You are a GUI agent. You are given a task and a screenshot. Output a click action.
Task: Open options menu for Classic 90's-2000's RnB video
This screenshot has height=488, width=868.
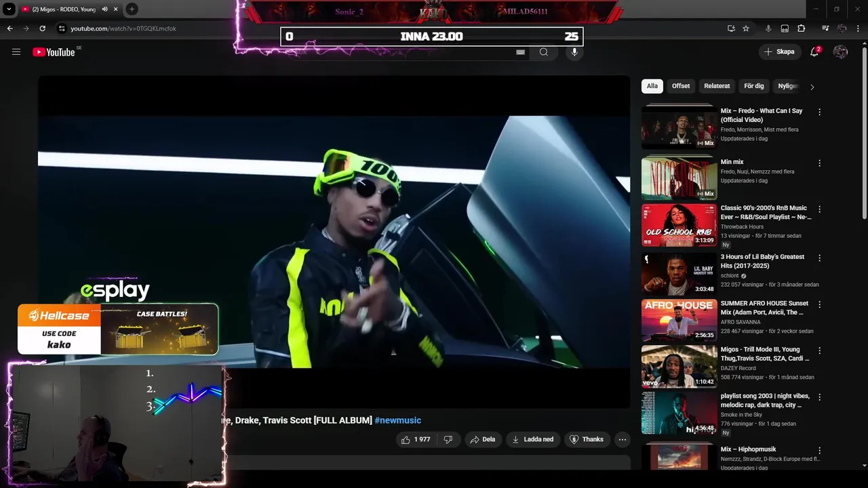point(819,209)
